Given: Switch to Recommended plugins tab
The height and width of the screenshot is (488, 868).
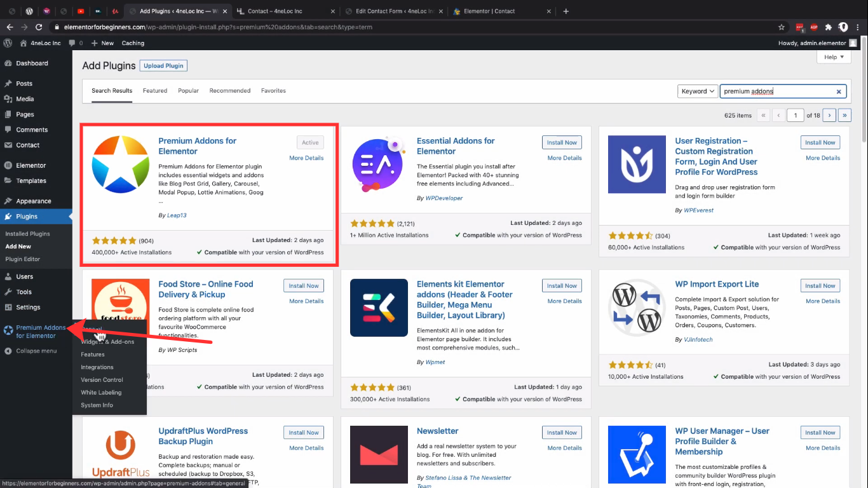Looking at the screenshot, I should tap(230, 91).
